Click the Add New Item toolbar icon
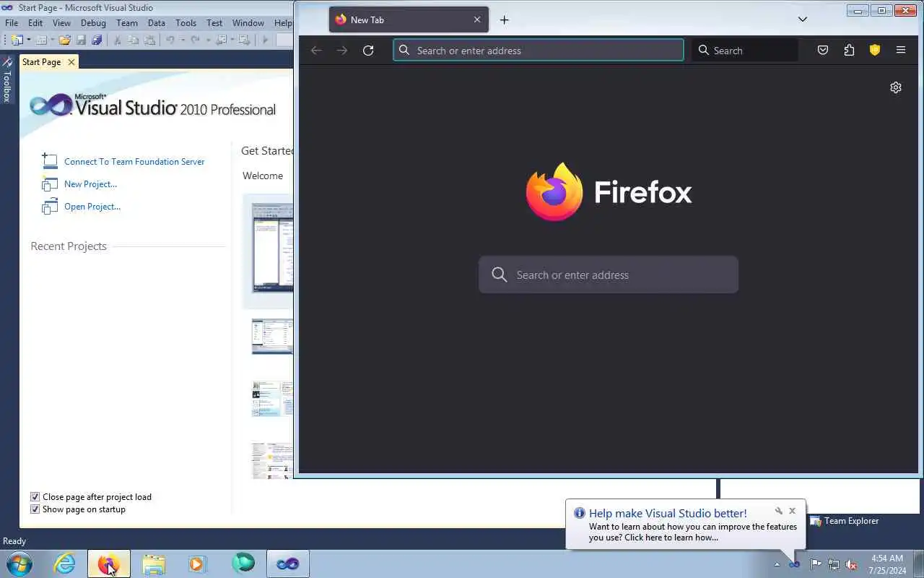This screenshot has width=924, height=578. 41,40
